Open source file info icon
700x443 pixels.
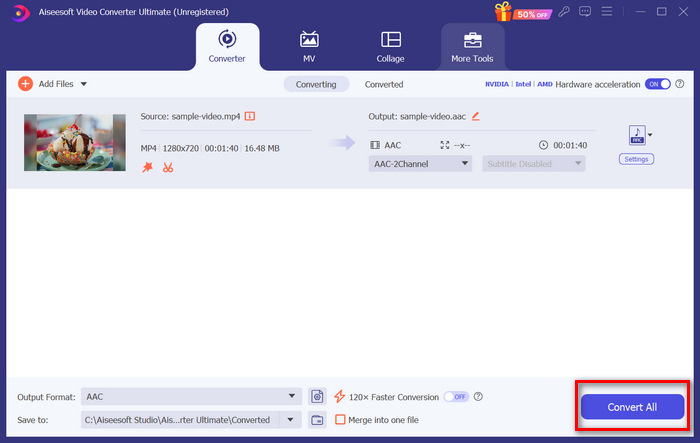coord(250,116)
